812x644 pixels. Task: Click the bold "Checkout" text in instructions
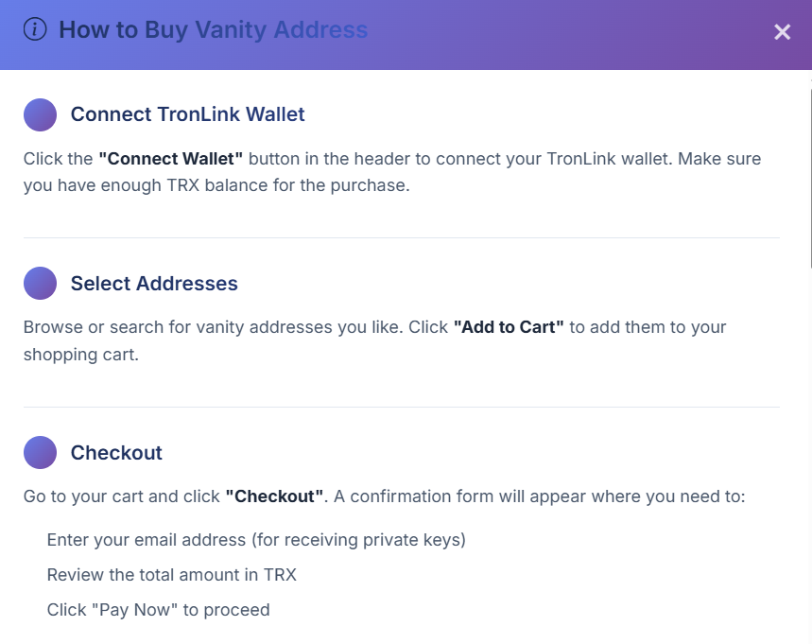pyautogui.click(x=275, y=496)
